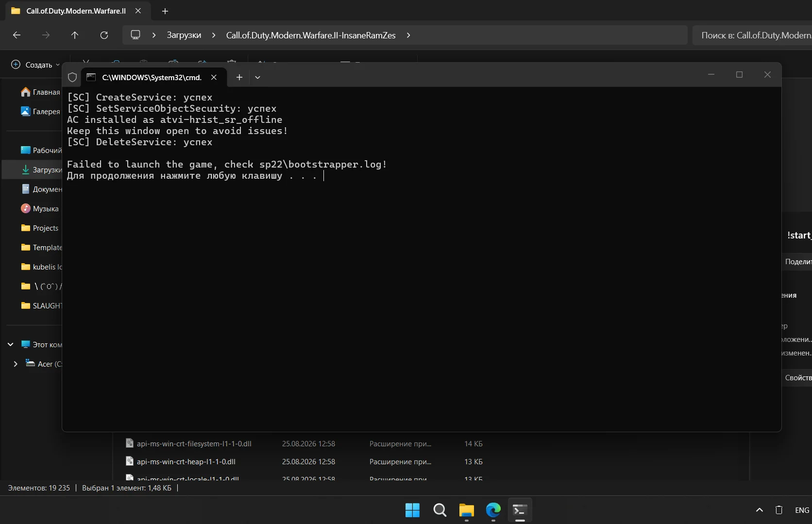Add a new terminal tab
This screenshot has width=812, height=524.
[x=239, y=77]
